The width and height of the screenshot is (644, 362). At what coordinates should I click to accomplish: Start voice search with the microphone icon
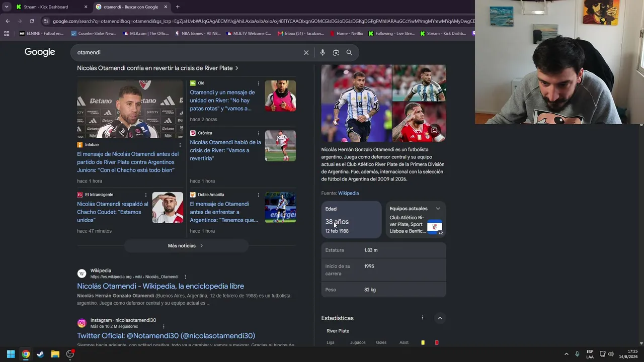coord(323,52)
